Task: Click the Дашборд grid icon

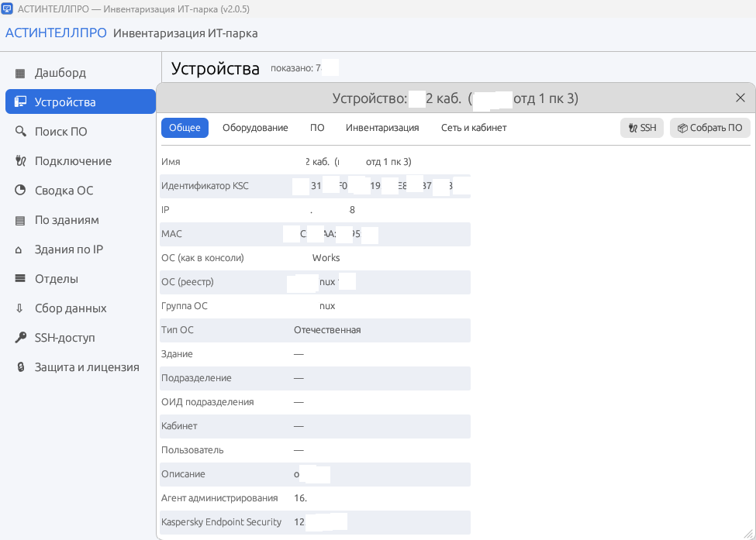Action: tap(19, 74)
